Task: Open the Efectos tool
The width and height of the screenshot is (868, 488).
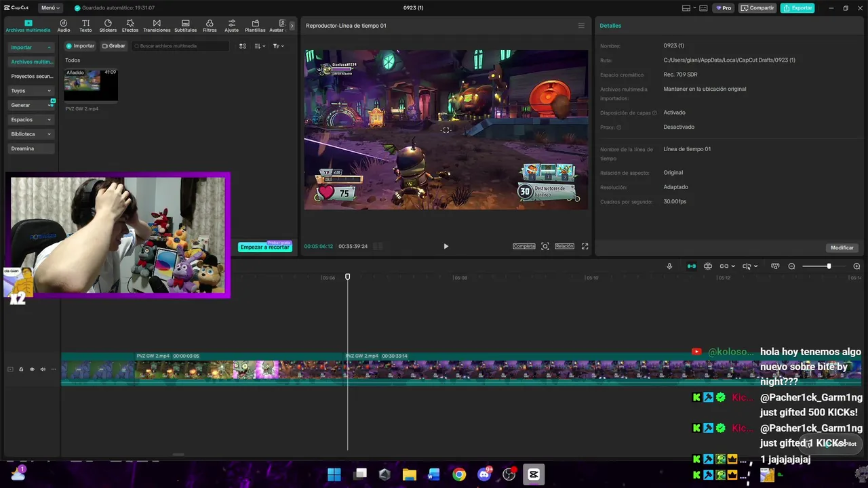Action: [130, 26]
